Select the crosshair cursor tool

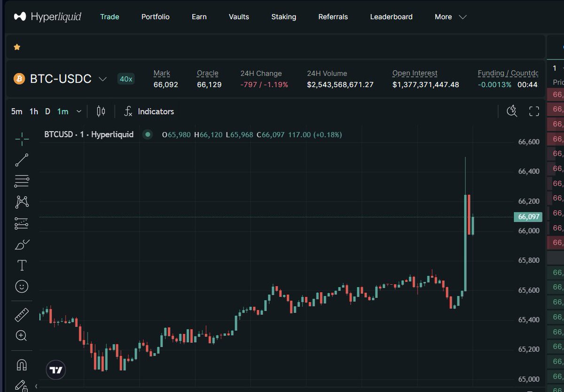tap(22, 139)
